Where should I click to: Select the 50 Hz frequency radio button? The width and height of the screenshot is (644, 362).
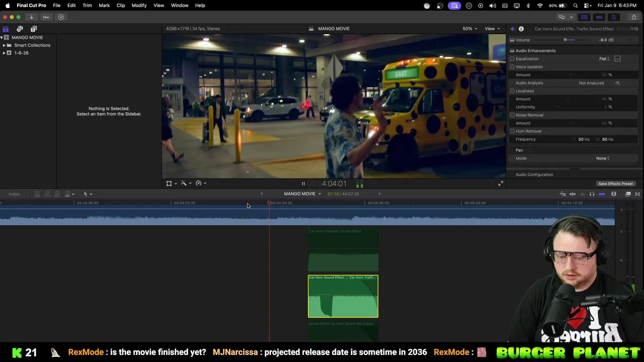coord(574,139)
